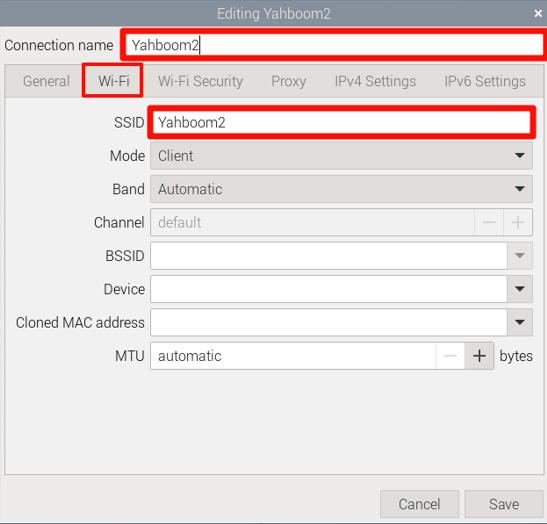This screenshot has width=547, height=524.
Task: Open the Proxy tab
Action: (x=289, y=81)
